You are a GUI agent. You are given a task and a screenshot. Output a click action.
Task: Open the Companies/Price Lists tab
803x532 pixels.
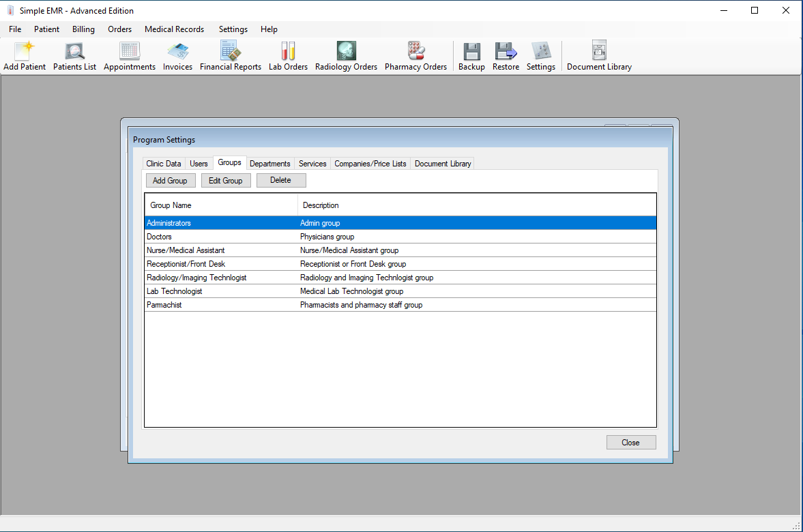tap(370, 163)
